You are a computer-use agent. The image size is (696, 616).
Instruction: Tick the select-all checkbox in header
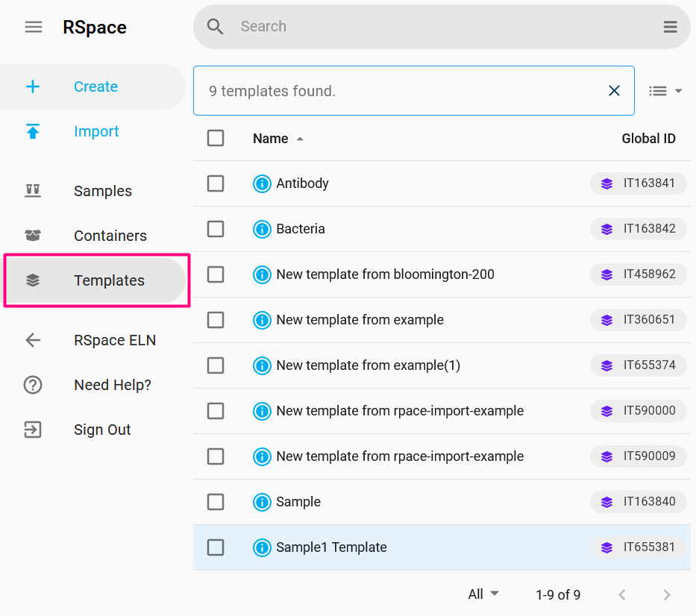(x=216, y=138)
